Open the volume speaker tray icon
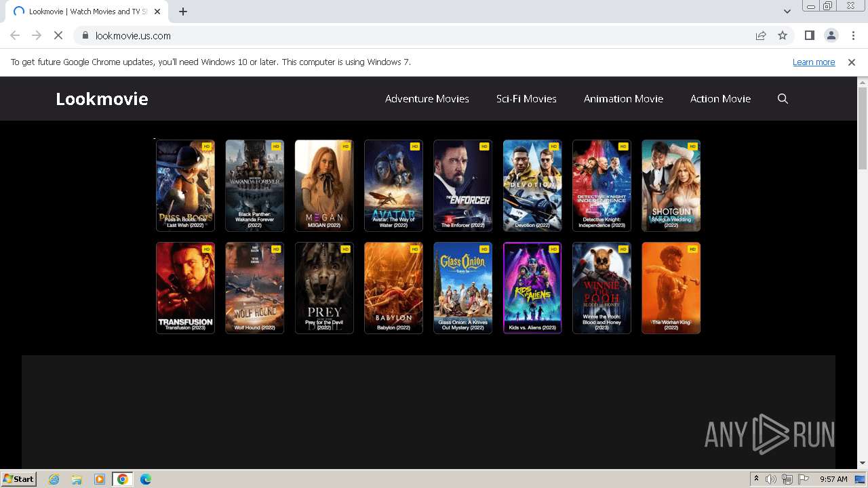Viewport: 868px width, 488px height. pyautogui.click(x=771, y=479)
